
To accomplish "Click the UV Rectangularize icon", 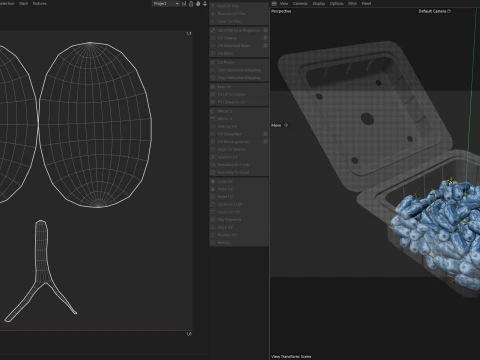I will click(x=213, y=142).
